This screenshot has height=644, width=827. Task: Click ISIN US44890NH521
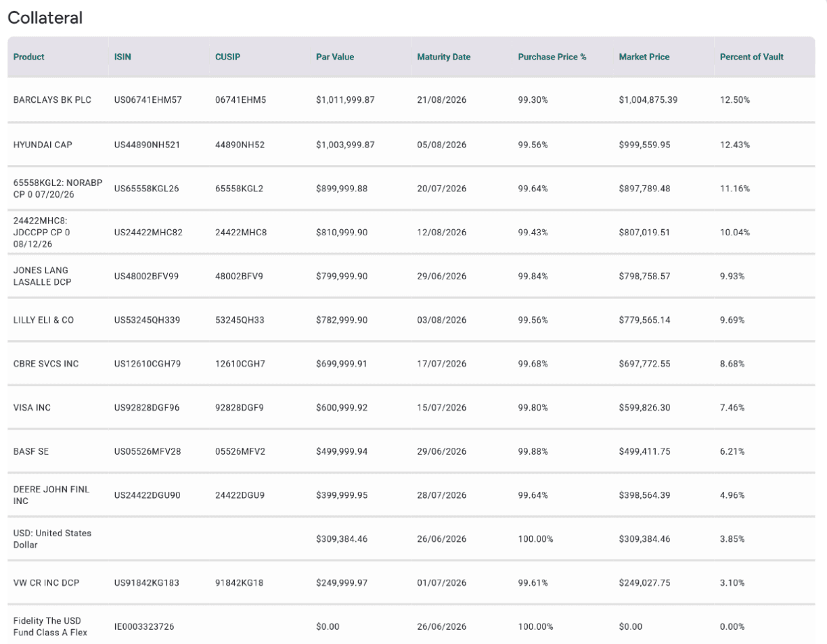tap(147, 145)
